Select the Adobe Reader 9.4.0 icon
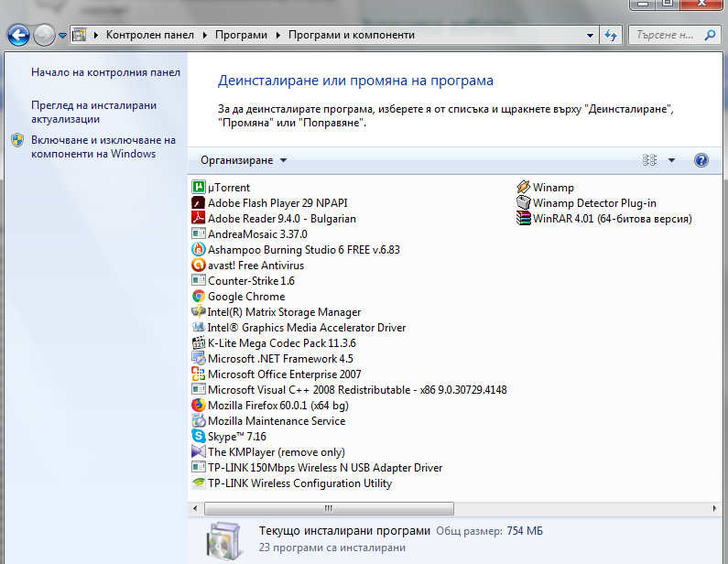 [199, 219]
